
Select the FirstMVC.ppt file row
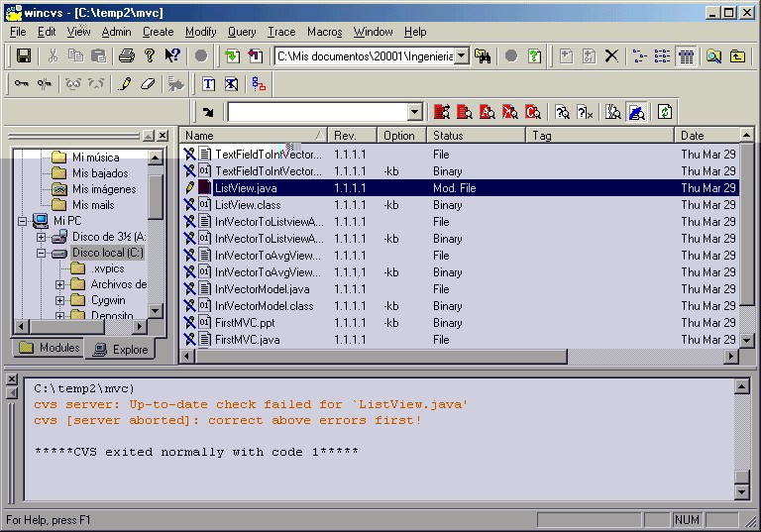(x=245, y=323)
